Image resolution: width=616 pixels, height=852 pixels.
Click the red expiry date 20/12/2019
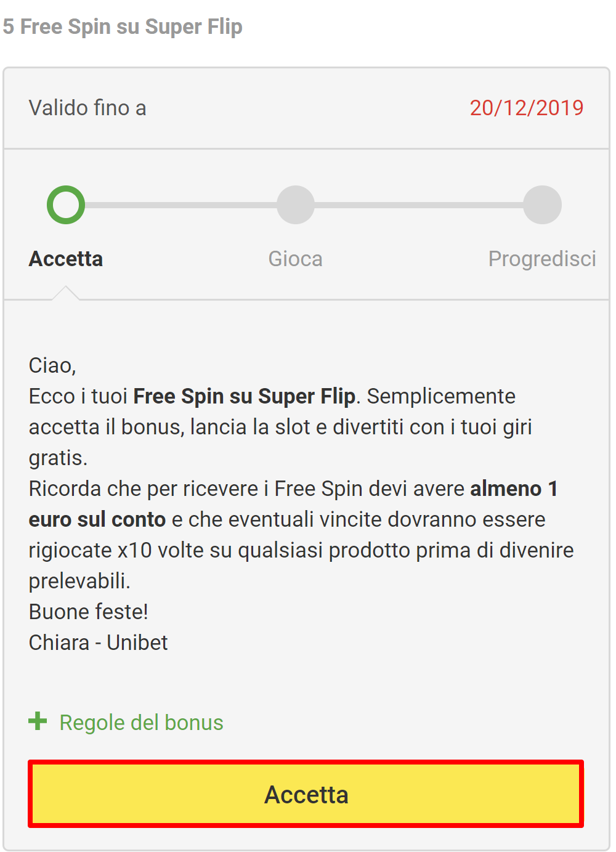527,108
